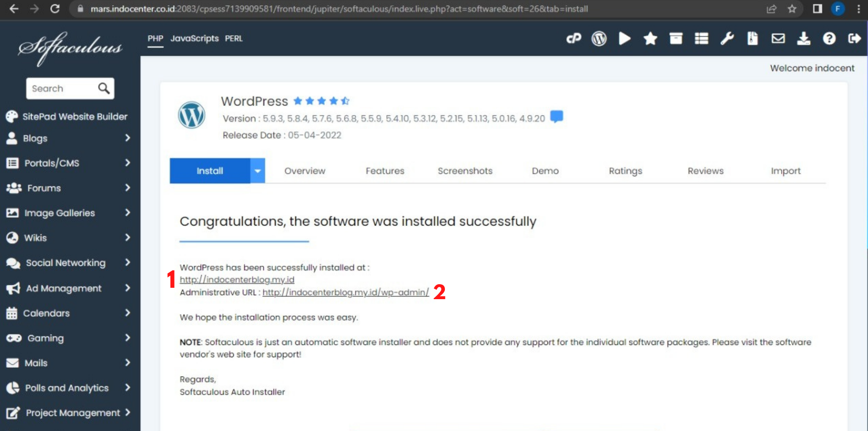Go back in browser history
The image size is (868, 431).
(x=14, y=9)
